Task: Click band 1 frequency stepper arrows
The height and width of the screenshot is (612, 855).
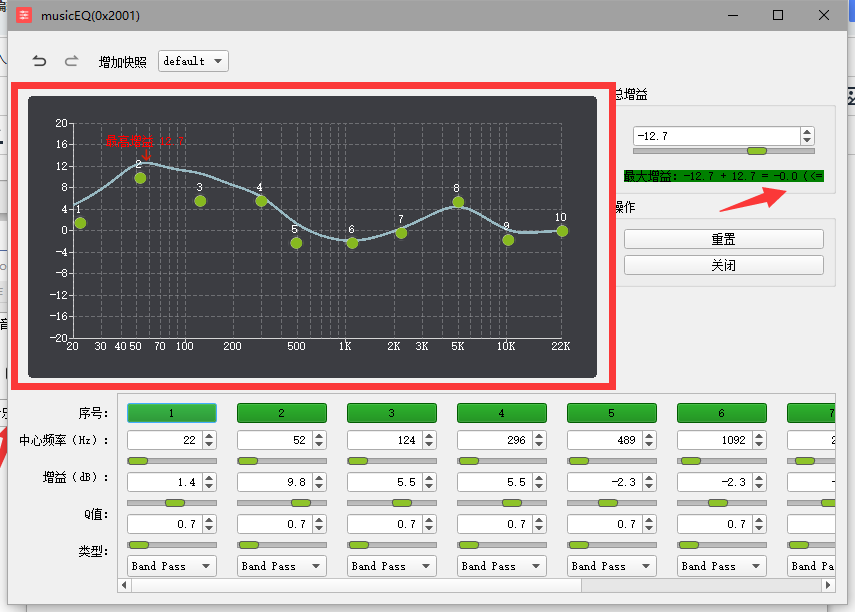Action: 209,440
